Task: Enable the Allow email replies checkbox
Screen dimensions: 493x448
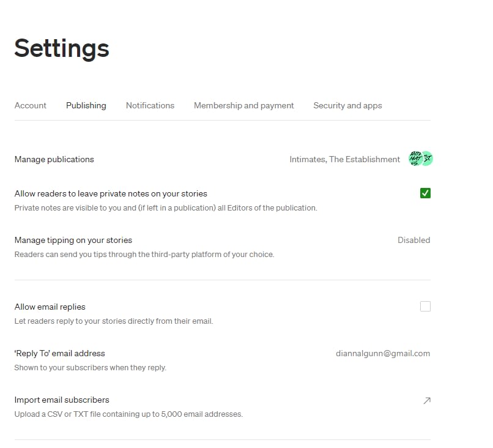Action: (x=425, y=306)
